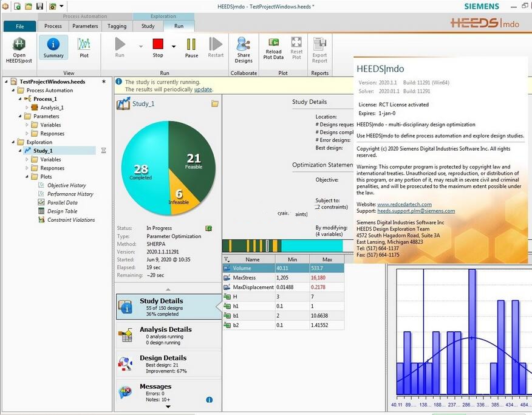Click the folder icon next to Study_1 header
Screen dimensions: 532x415
coord(215,103)
